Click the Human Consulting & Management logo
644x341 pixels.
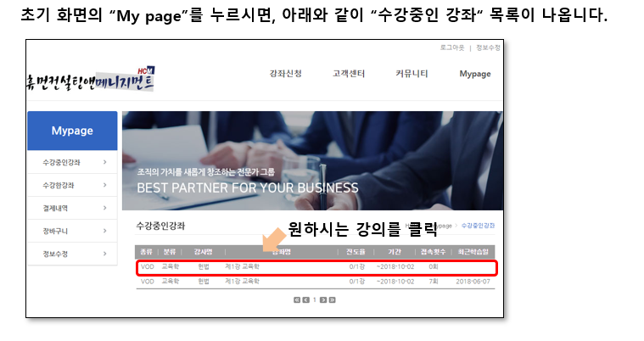[x=91, y=80]
